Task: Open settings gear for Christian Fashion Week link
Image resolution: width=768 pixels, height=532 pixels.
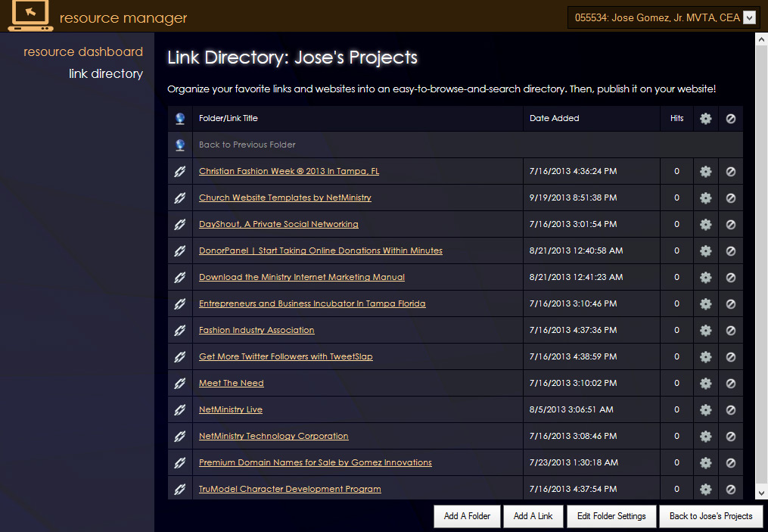Action: [x=705, y=171]
